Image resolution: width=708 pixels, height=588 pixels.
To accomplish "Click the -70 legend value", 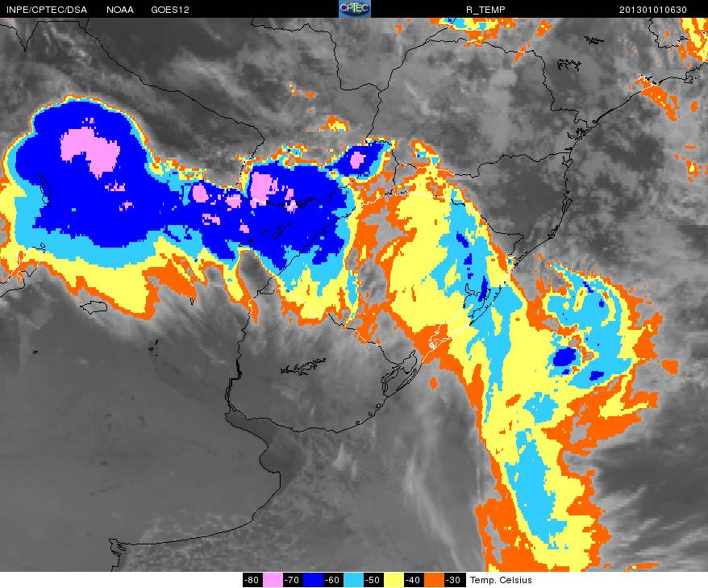I will 293,580.
